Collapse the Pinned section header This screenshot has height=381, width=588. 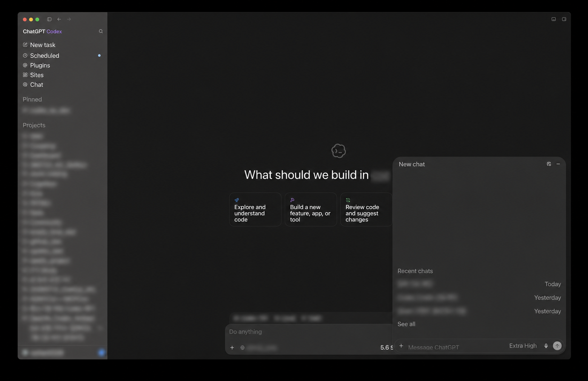[32, 99]
